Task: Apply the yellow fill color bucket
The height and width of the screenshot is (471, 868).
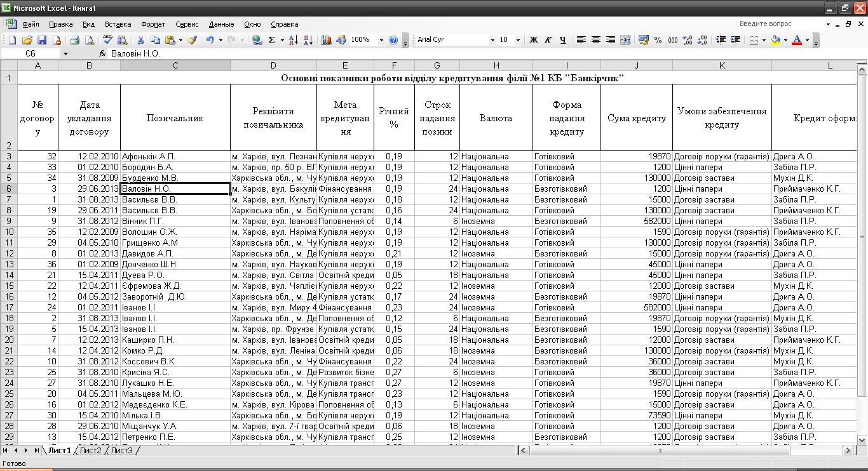Action: [x=775, y=40]
